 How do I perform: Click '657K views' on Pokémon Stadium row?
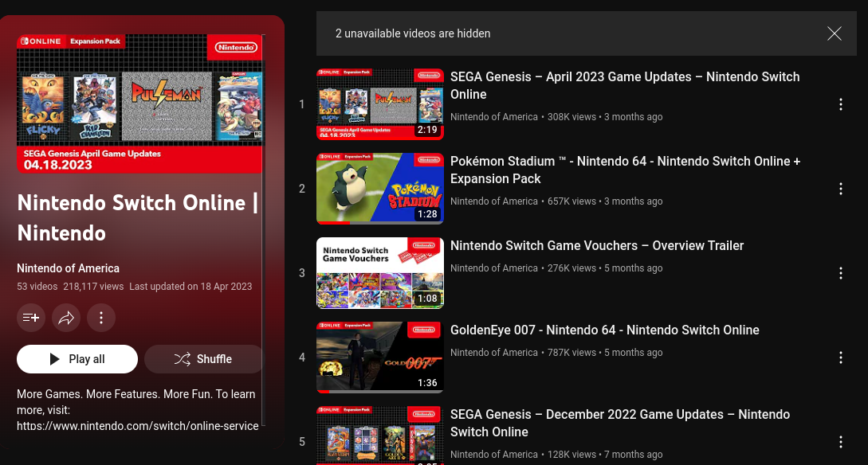tap(571, 201)
